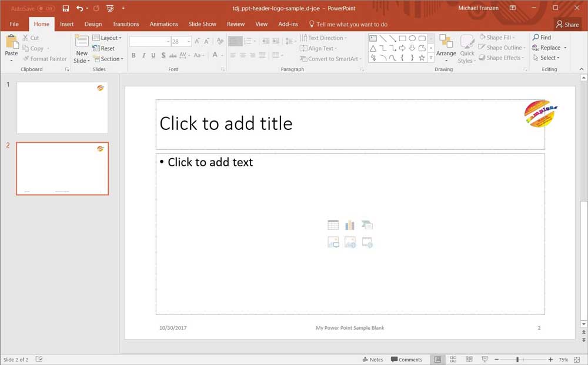Toggle the Notes pane
The height and width of the screenshot is (365, 588).
click(x=372, y=359)
